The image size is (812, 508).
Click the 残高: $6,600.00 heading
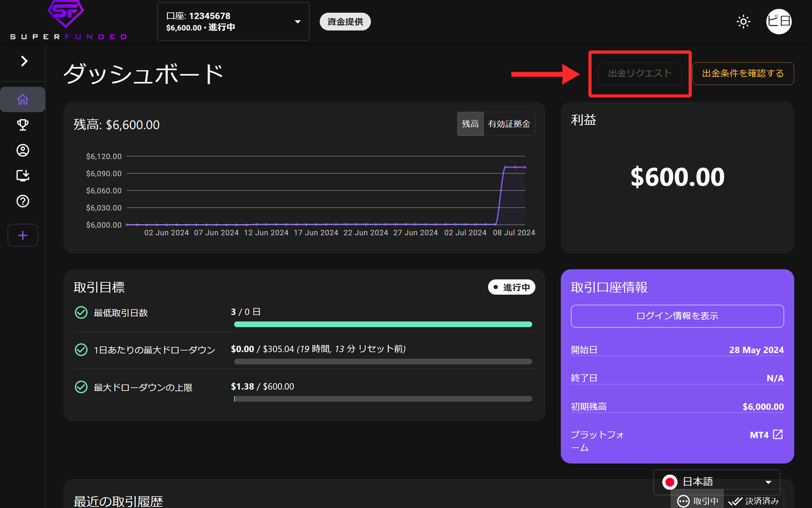(x=117, y=125)
